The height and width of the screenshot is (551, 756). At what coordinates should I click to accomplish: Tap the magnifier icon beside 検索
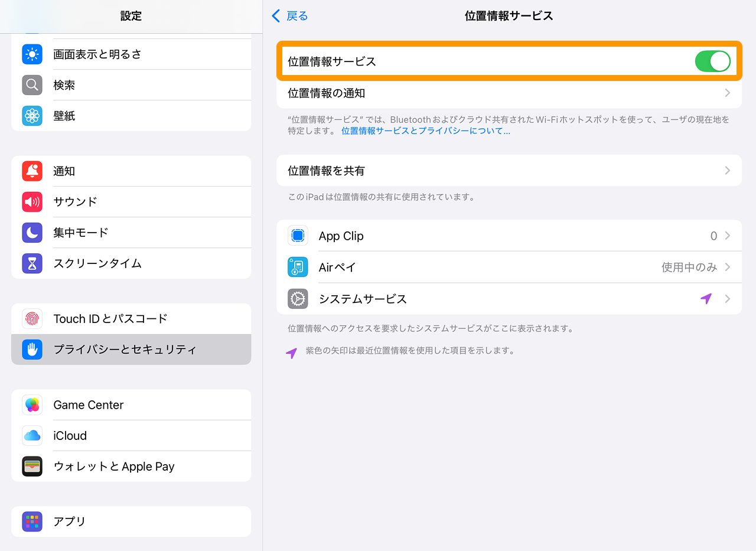click(x=32, y=85)
